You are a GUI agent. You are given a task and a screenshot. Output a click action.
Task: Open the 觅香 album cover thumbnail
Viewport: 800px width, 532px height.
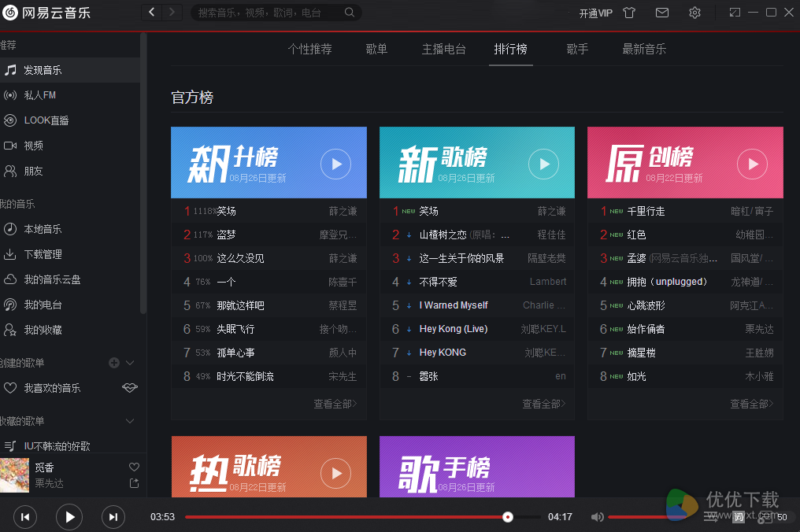[x=14, y=475]
